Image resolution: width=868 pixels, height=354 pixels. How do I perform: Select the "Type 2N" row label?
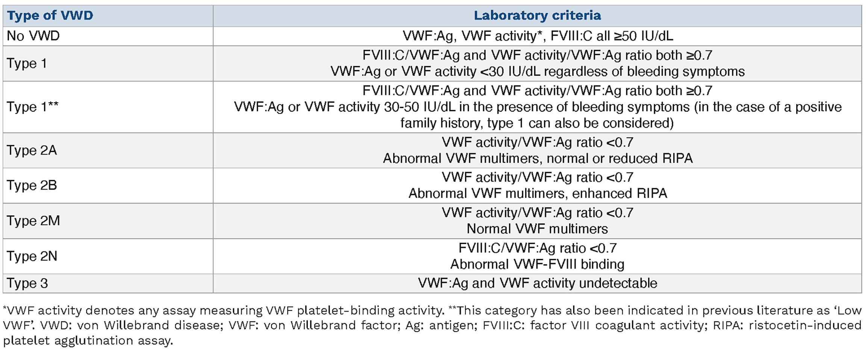point(32,256)
